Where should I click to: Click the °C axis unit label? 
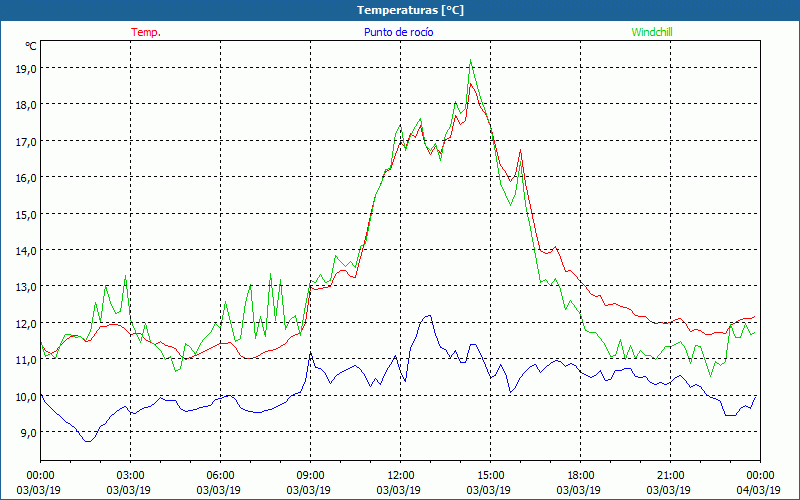[x=31, y=46]
